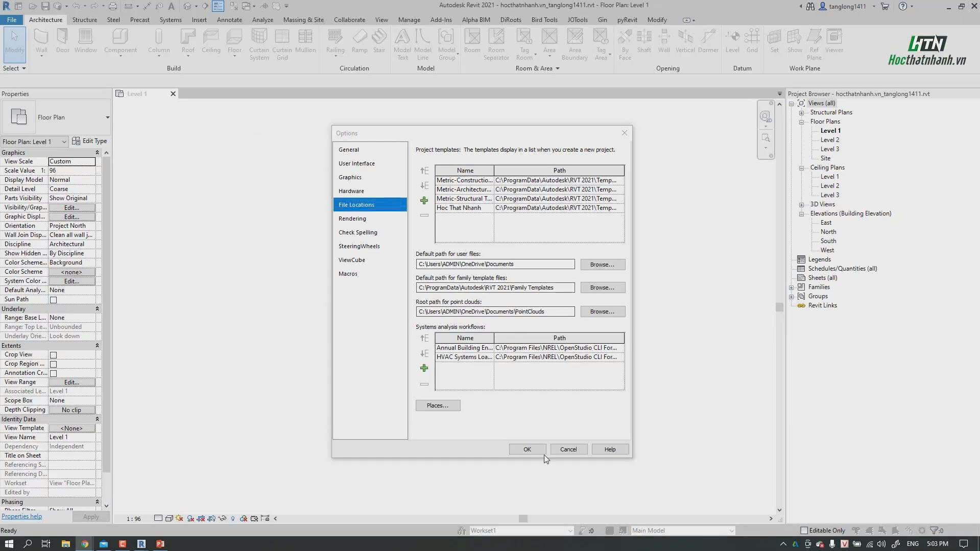Select the Ramp tool
This screenshot has width=980, height=551.
pos(360,41)
